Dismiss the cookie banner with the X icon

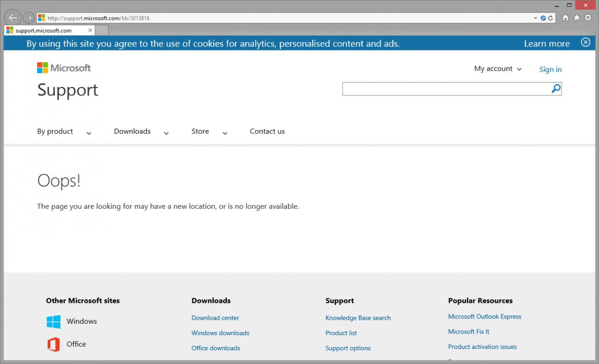(x=585, y=42)
